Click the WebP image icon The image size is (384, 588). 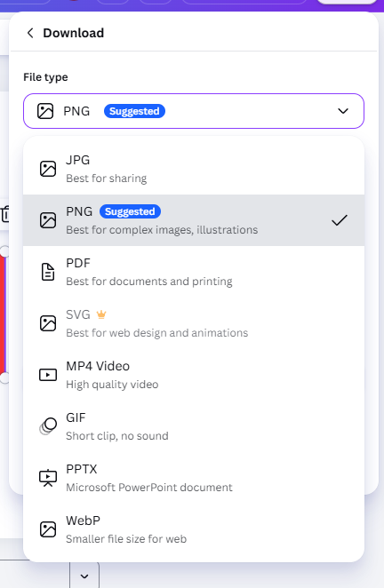(x=48, y=529)
